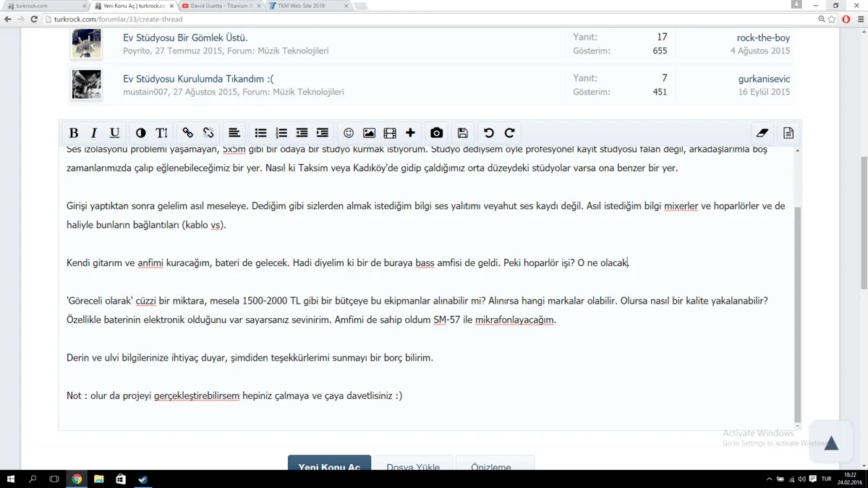Underline text with the U button

click(114, 133)
